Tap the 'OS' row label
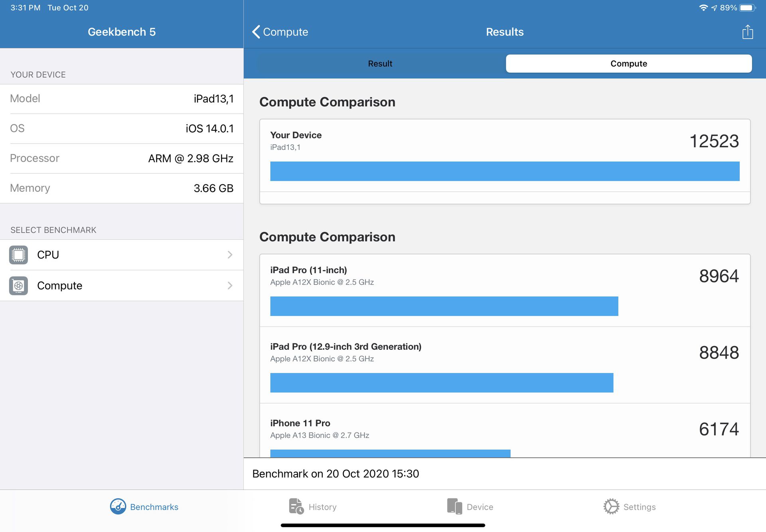766x532 pixels. (17, 128)
